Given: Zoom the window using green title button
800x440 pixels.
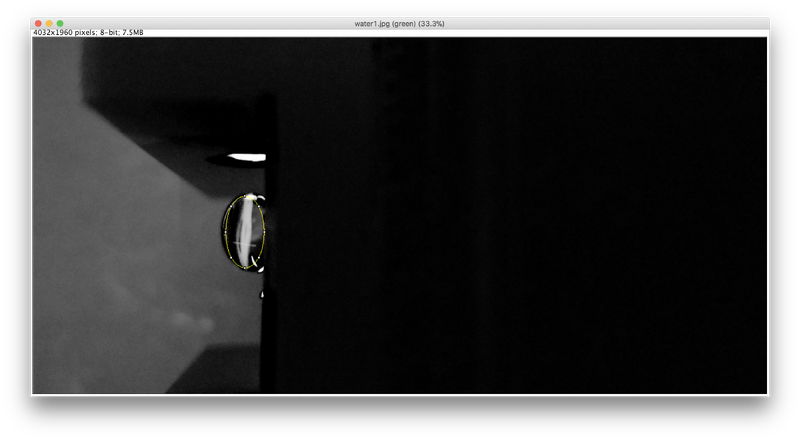Looking at the screenshot, I should pyautogui.click(x=60, y=23).
